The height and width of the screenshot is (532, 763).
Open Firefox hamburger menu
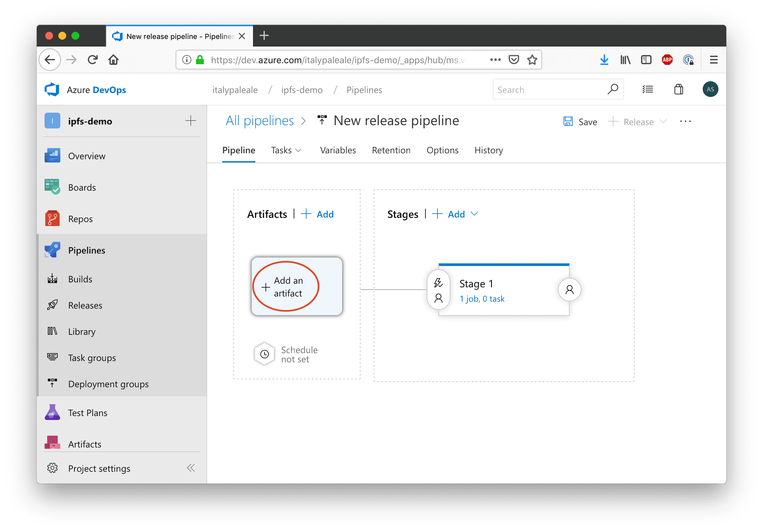click(714, 60)
